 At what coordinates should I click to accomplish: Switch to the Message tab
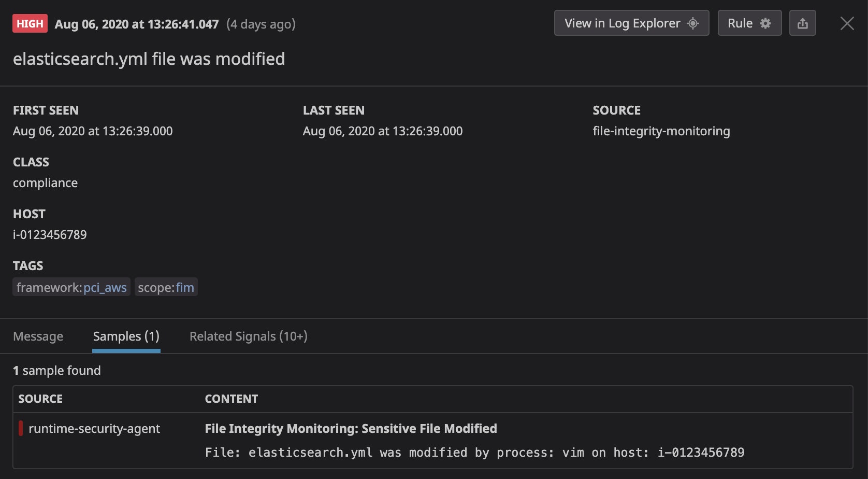38,336
